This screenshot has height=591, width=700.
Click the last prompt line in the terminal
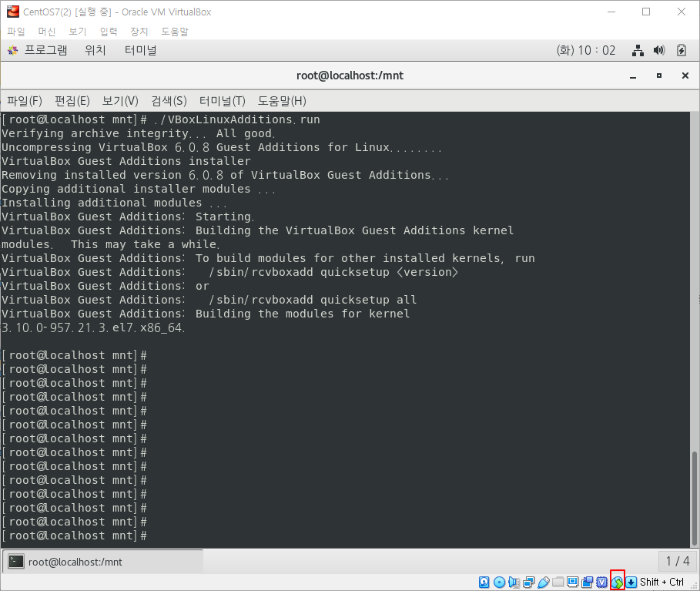click(x=74, y=536)
